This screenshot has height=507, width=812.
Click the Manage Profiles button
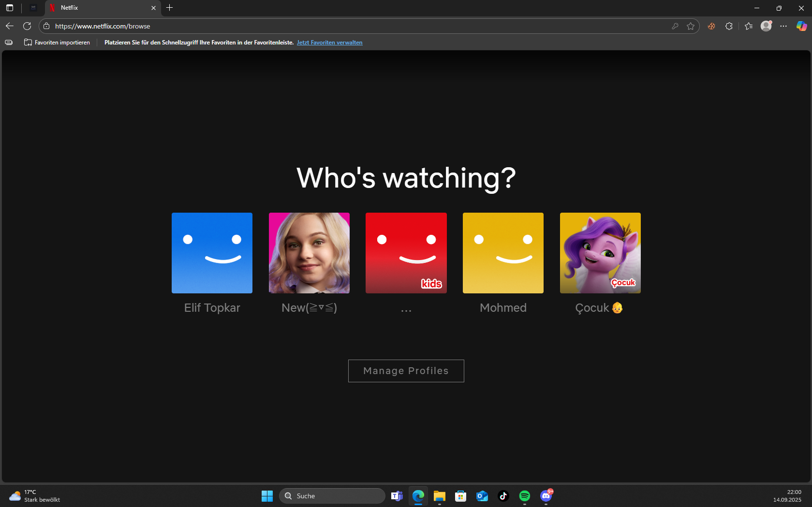[x=406, y=371]
